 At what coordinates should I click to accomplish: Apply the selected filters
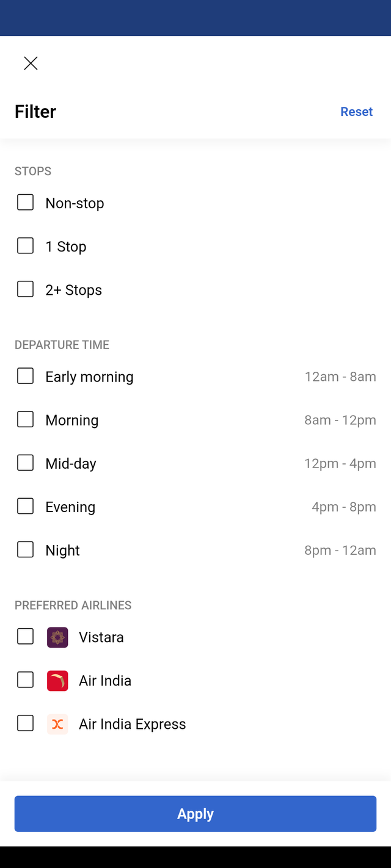195,814
